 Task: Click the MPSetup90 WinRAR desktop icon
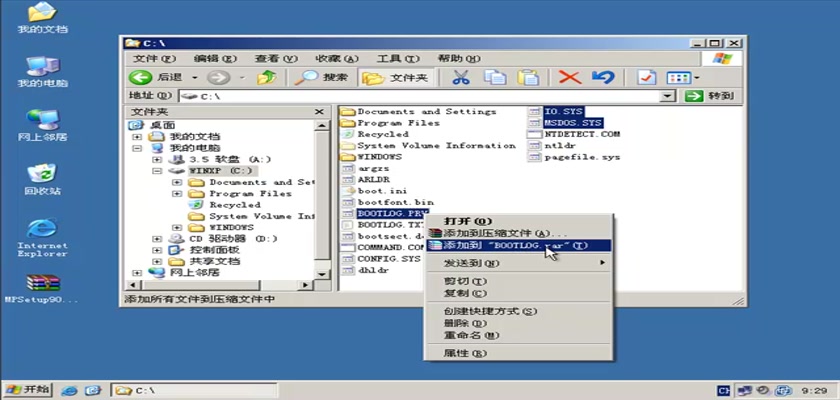(x=42, y=289)
